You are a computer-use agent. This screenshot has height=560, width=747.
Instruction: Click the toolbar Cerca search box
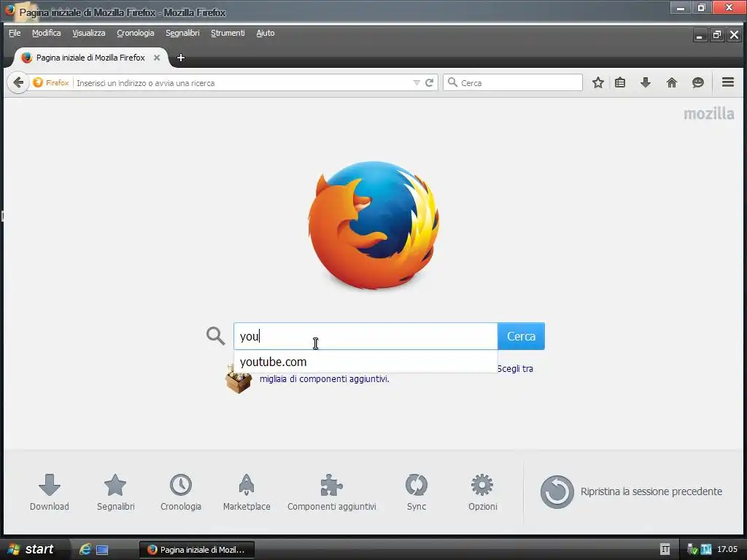(x=513, y=82)
